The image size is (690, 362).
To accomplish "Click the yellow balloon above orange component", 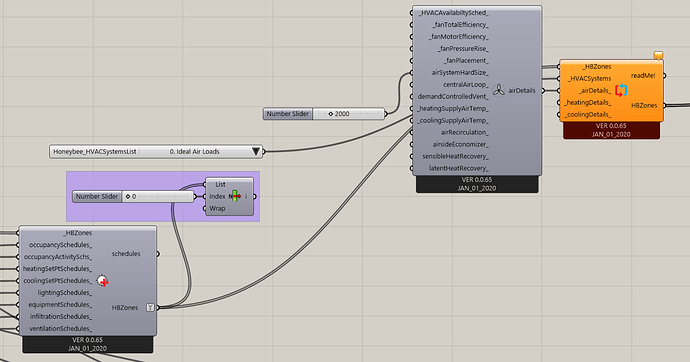I will click(x=658, y=55).
